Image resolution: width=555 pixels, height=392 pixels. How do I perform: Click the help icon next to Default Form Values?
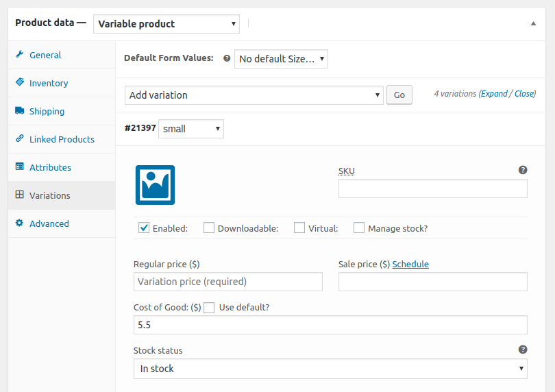(227, 58)
